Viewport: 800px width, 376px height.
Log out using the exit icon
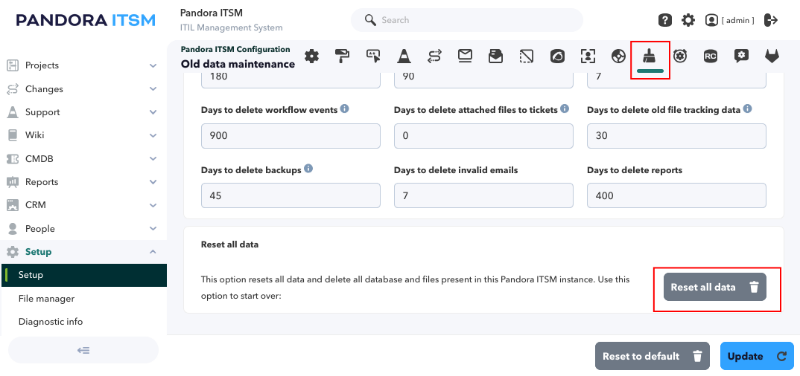coord(771,20)
